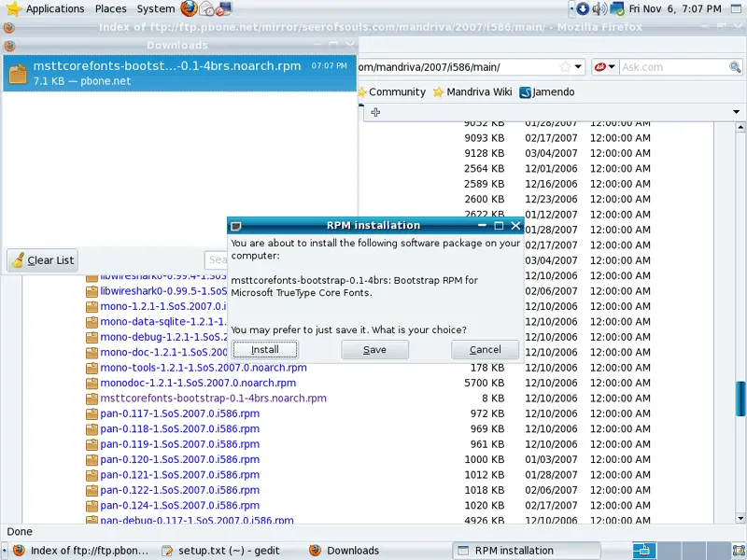Screen dimensions: 747x560
Task: Open pan-0.117-1 i586 rpm link
Action: point(179,413)
